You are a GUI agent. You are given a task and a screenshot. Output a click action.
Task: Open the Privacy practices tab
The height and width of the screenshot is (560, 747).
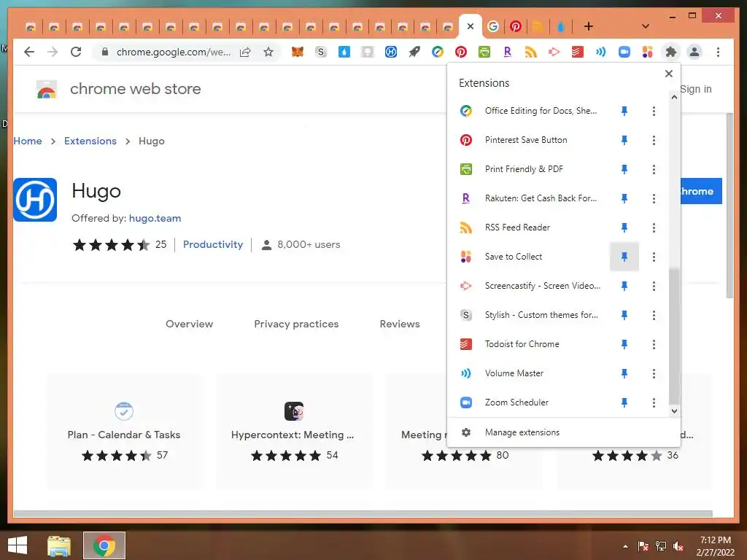pyautogui.click(x=296, y=324)
